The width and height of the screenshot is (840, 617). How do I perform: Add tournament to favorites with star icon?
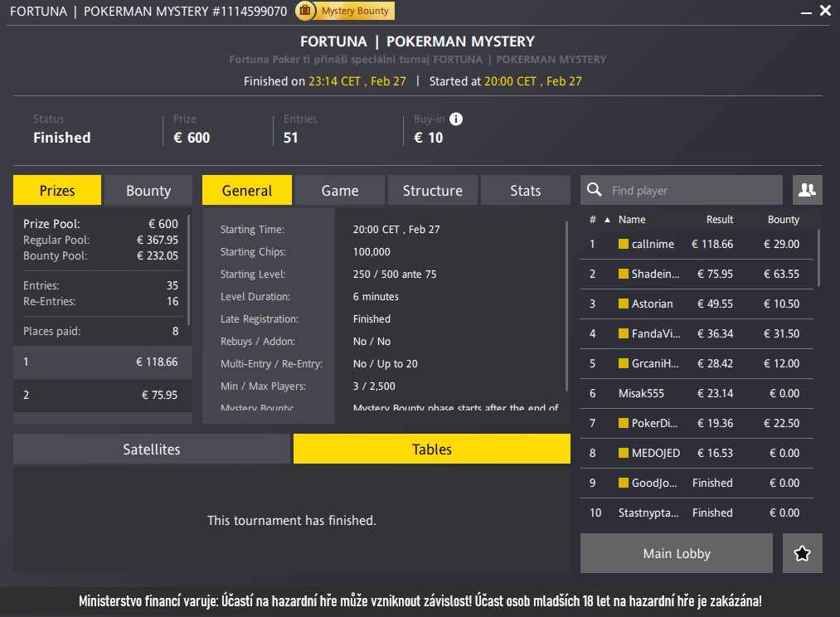[x=802, y=553]
